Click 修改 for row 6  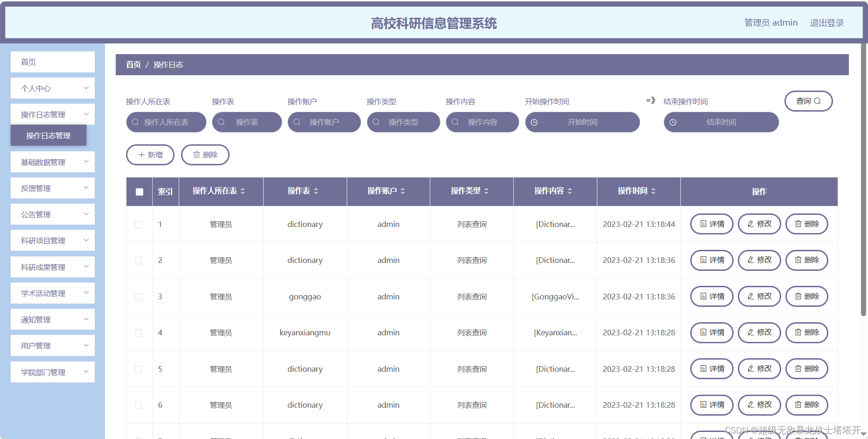759,405
